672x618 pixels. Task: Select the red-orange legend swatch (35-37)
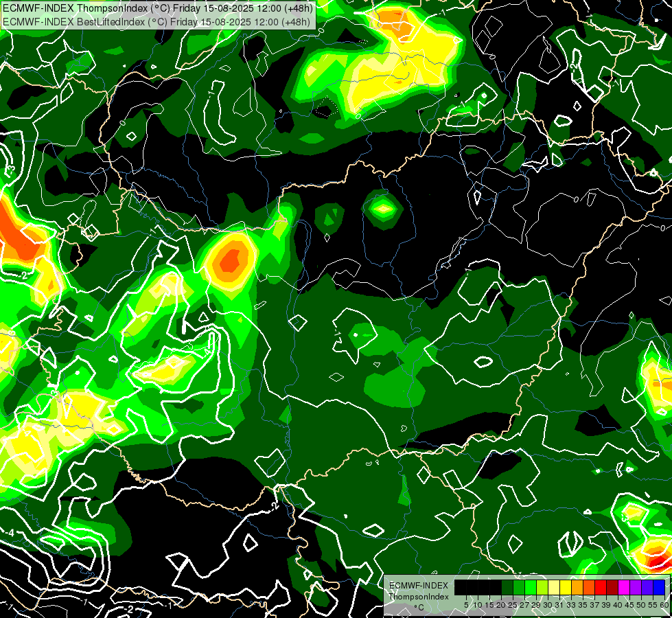click(x=589, y=587)
